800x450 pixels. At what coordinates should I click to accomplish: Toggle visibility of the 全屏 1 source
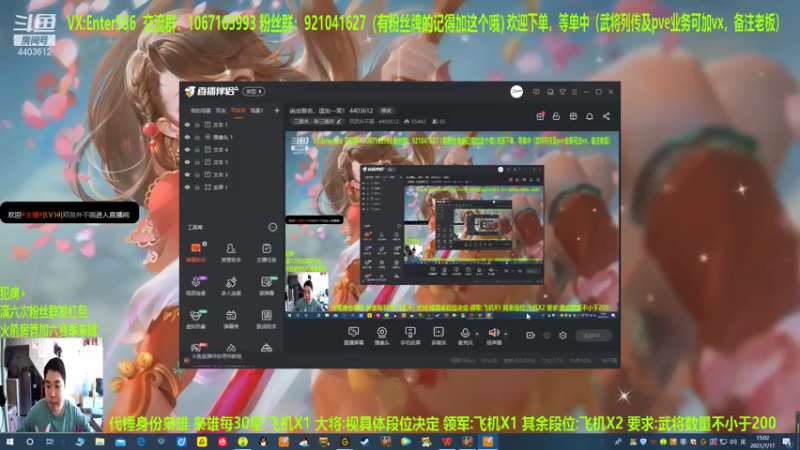[187, 187]
